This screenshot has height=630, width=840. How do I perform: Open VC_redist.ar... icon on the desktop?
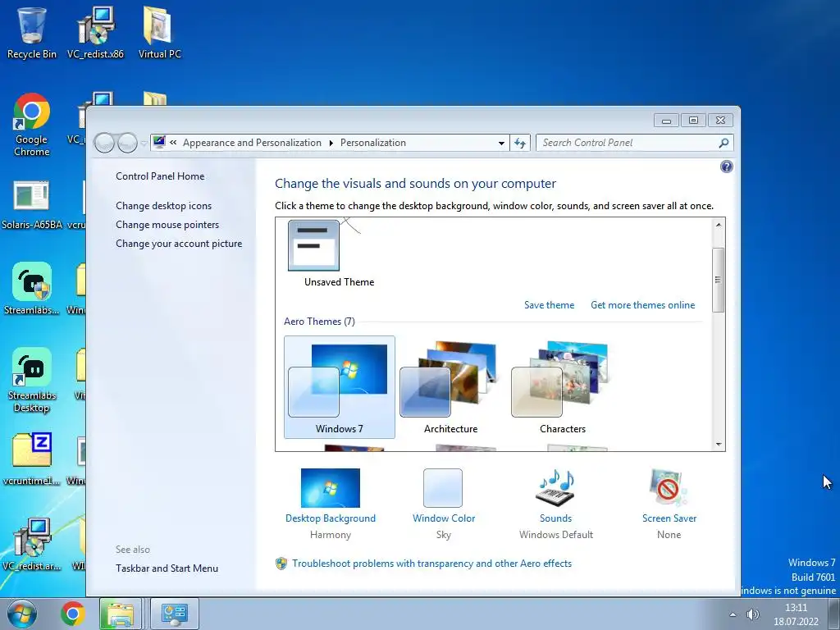pos(32,545)
